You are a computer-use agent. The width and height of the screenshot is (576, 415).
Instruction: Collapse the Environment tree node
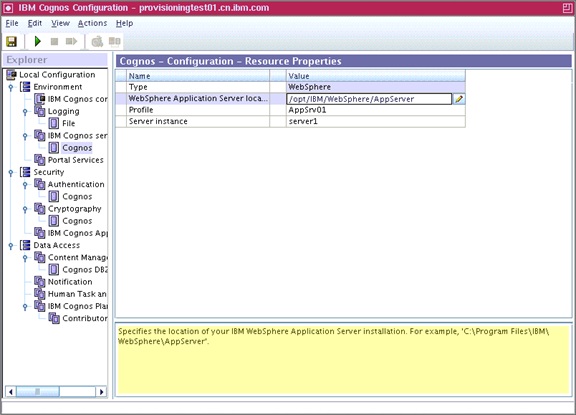coord(11,87)
